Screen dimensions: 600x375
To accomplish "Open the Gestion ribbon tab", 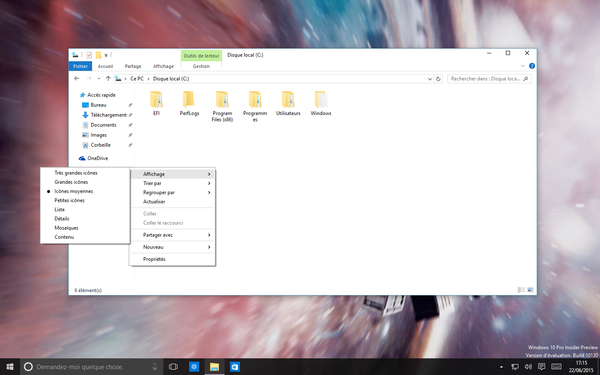I will [201, 66].
